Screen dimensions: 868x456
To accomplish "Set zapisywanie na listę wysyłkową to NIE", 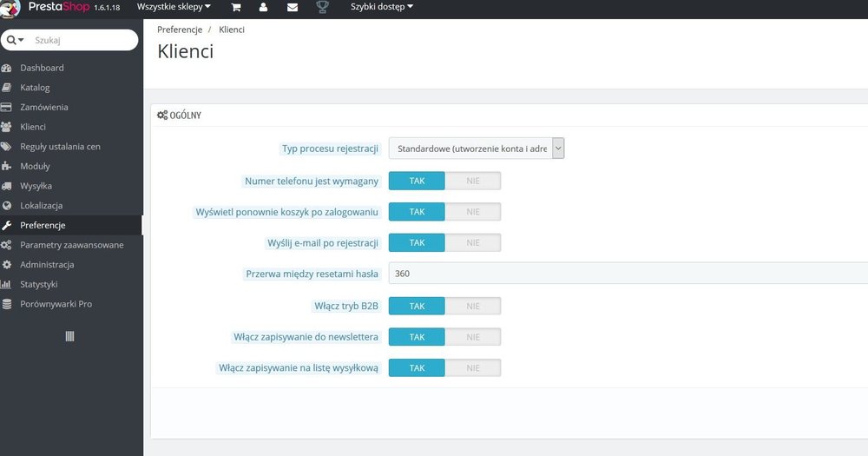I will click(473, 368).
